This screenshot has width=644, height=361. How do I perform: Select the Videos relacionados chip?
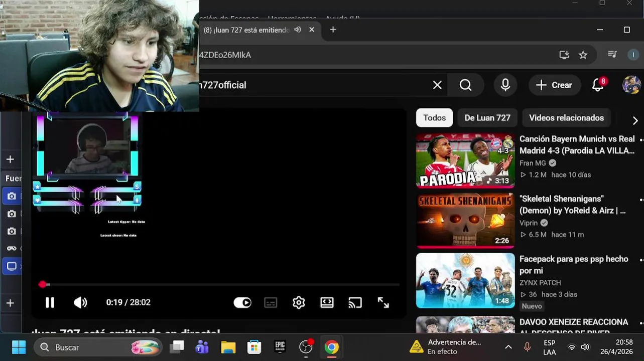tap(566, 118)
